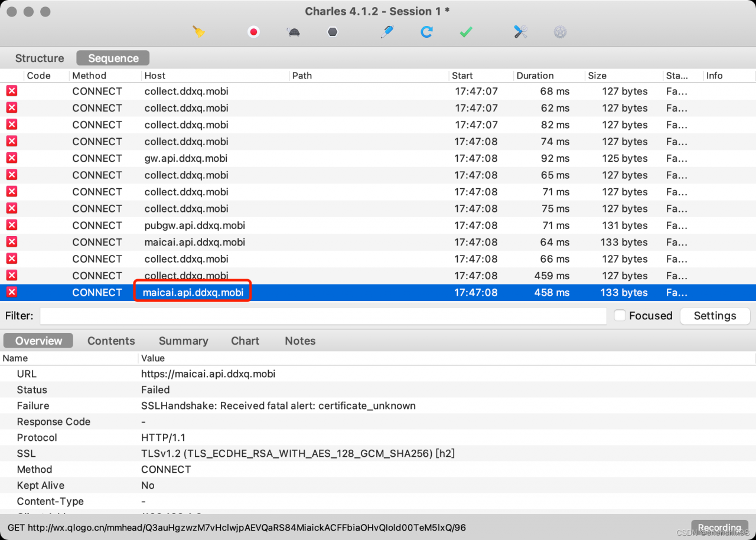Open the Contents tab
Viewport: 756px width, 540px height.
pos(111,341)
